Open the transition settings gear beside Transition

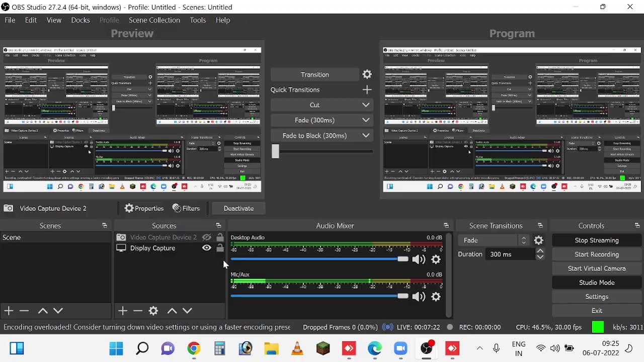point(367,74)
